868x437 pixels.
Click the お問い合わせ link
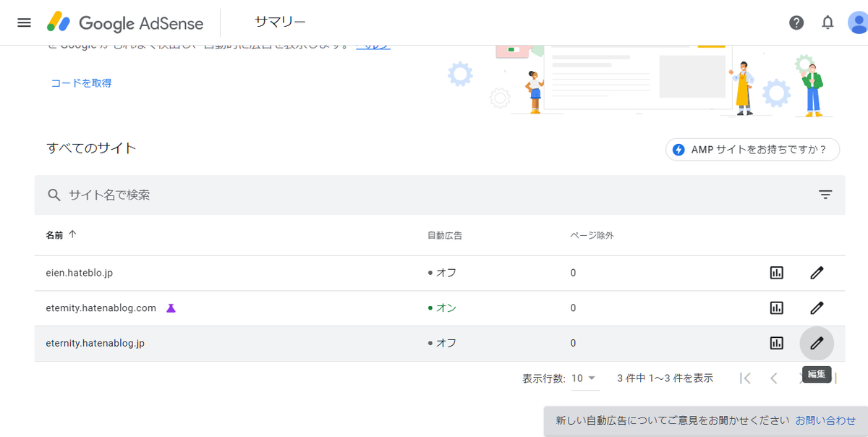(825, 420)
